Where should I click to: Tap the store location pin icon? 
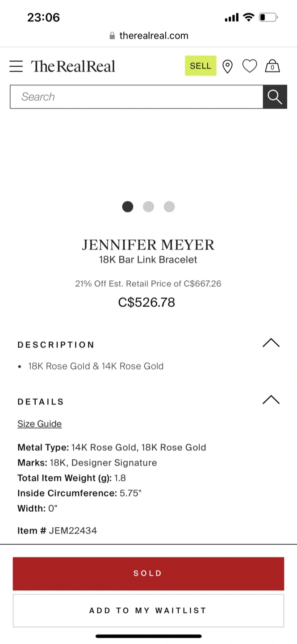click(x=228, y=67)
